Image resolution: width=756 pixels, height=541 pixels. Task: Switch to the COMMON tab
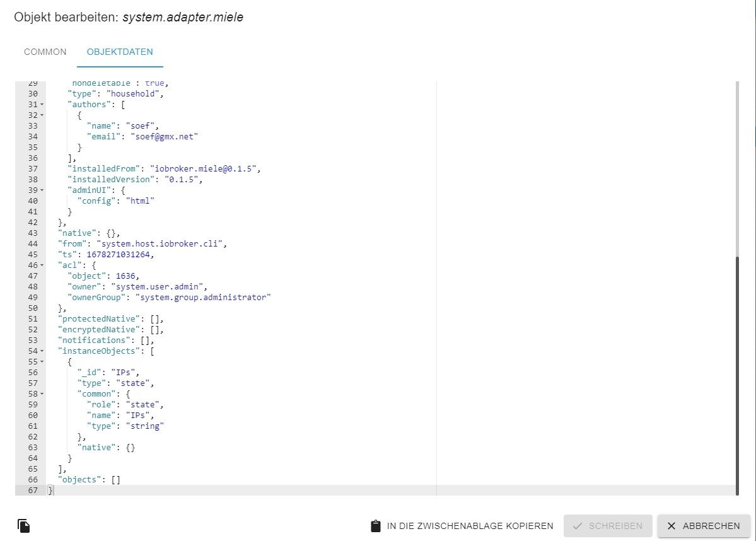point(45,52)
